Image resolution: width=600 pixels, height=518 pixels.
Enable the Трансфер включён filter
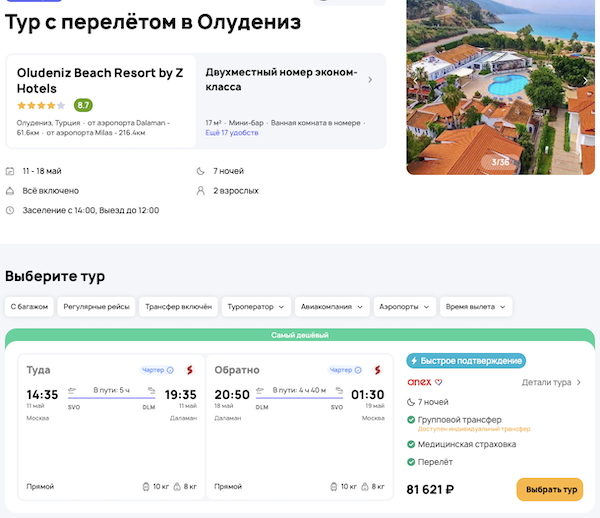[x=178, y=307]
